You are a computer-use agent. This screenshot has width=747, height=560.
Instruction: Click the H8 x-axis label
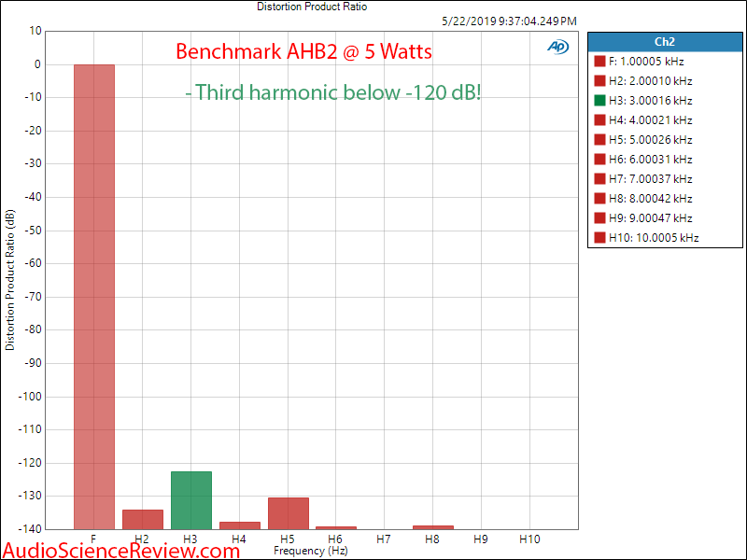[432, 539]
